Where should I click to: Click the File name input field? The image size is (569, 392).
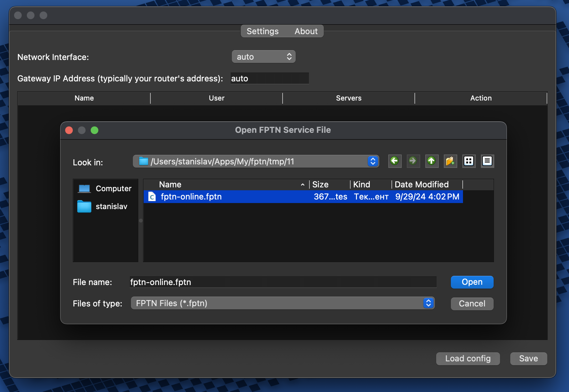pyautogui.click(x=283, y=282)
